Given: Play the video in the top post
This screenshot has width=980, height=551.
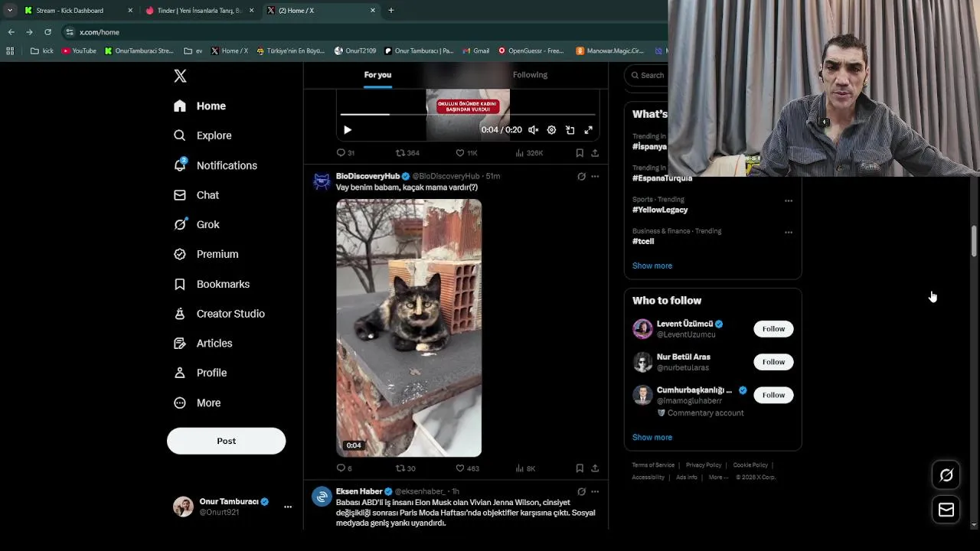Looking at the screenshot, I should pos(348,130).
